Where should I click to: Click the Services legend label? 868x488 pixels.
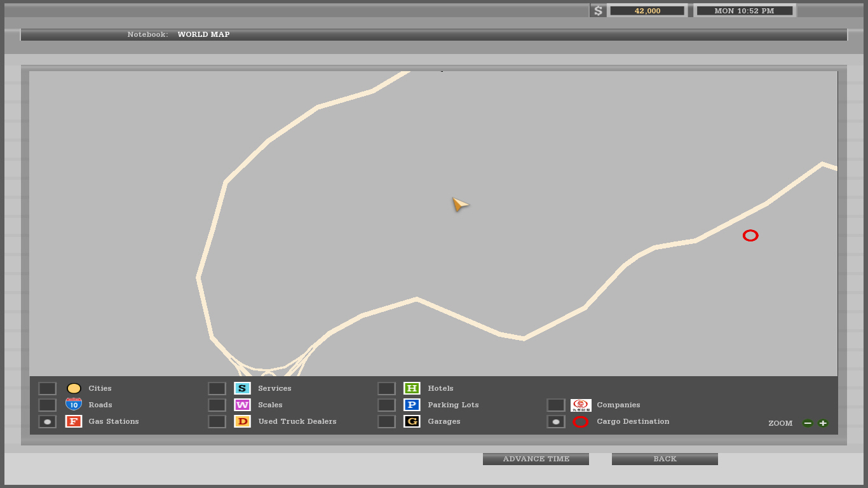tap(275, 388)
